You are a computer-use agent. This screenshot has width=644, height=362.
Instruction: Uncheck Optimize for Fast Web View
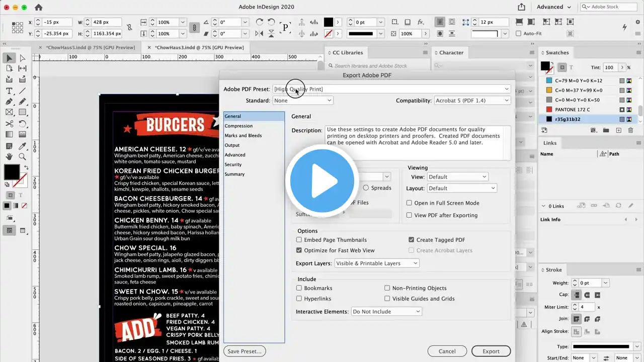pyautogui.click(x=299, y=250)
